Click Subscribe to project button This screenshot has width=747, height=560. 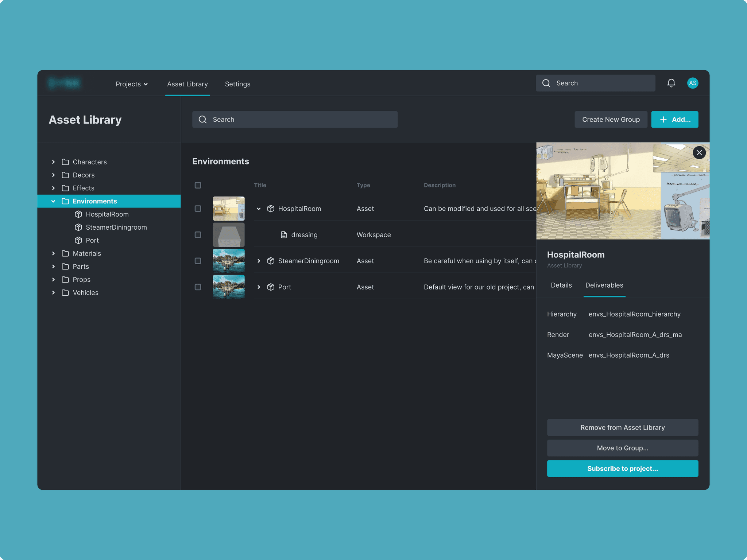[622, 468]
